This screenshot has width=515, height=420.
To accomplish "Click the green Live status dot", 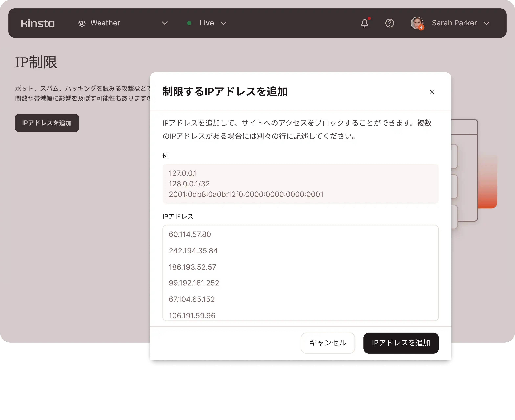I will click(x=189, y=23).
